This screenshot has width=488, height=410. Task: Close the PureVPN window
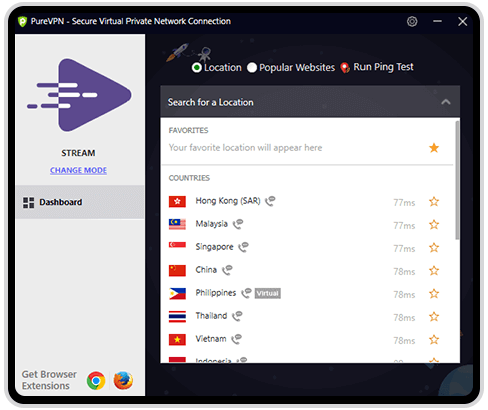coord(462,22)
